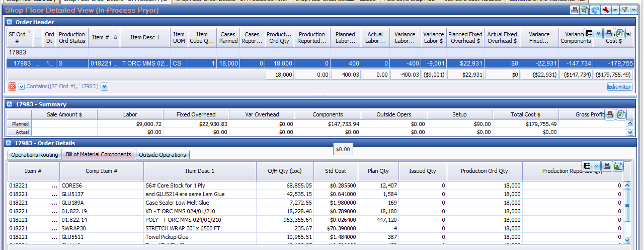Select the order row 17983

[x=320, y=64]
